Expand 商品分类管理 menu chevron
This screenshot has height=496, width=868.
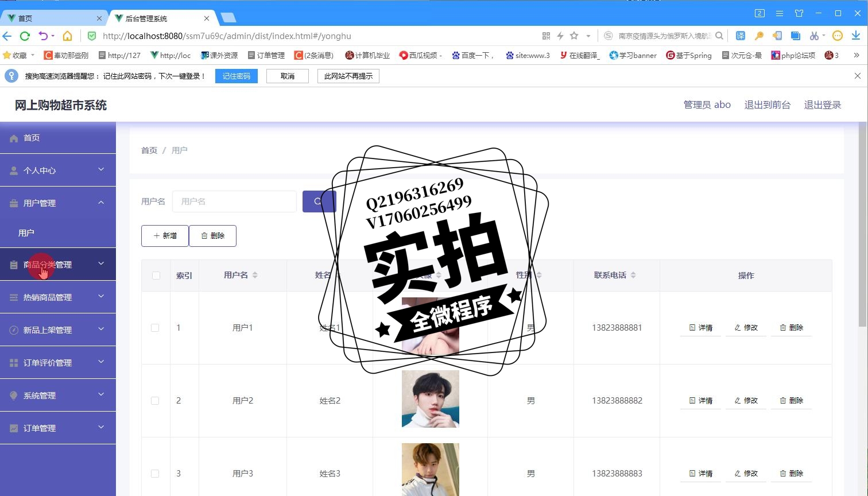101,263
